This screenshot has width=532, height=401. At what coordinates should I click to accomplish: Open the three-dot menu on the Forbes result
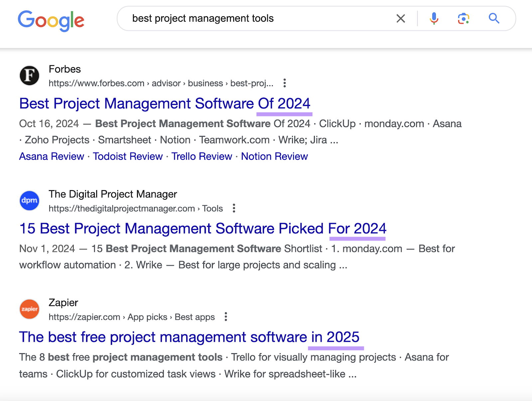[285, 83]
